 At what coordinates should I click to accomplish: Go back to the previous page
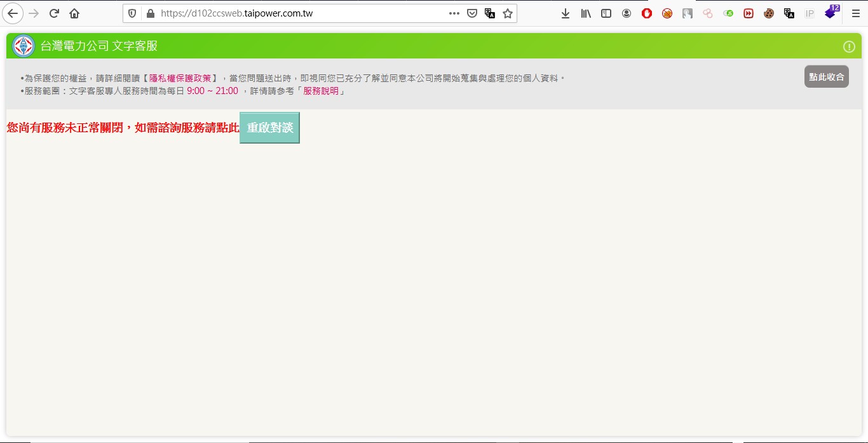point(13,13)
